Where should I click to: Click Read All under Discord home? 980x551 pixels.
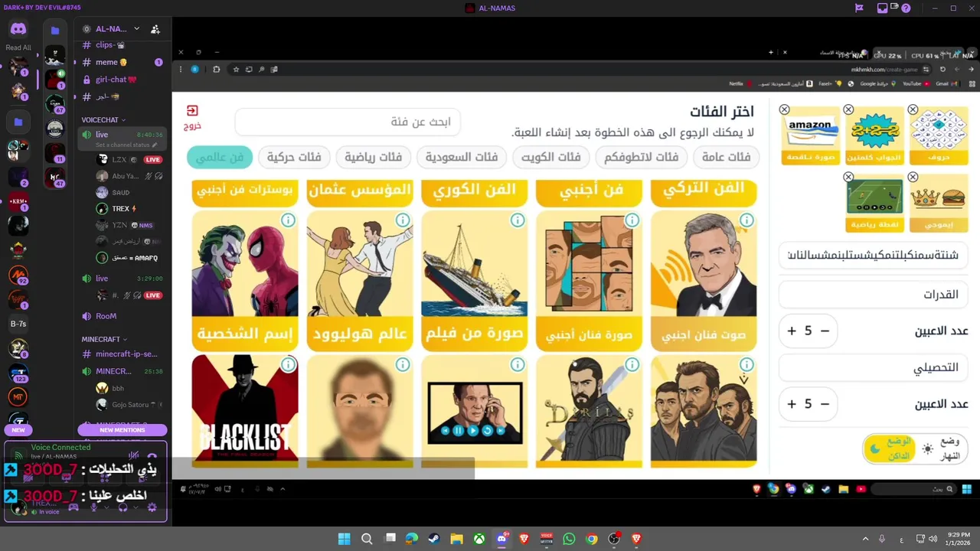click(18, 47)
